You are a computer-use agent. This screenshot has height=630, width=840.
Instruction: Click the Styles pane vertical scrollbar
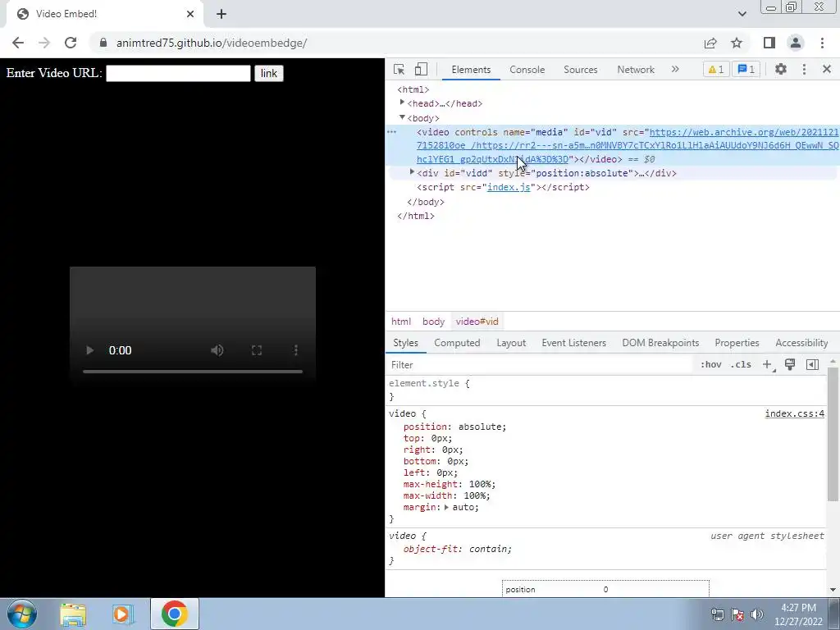833,434
